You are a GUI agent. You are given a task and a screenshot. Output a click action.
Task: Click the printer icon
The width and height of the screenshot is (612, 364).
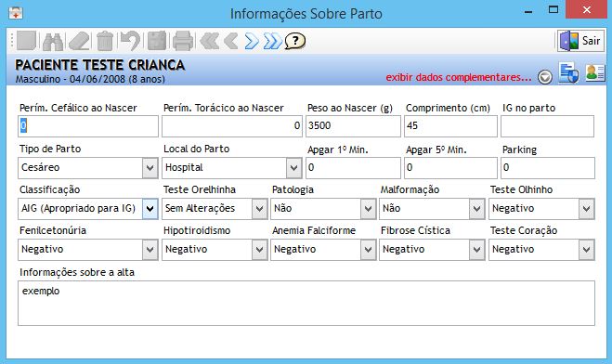(183, 41)
